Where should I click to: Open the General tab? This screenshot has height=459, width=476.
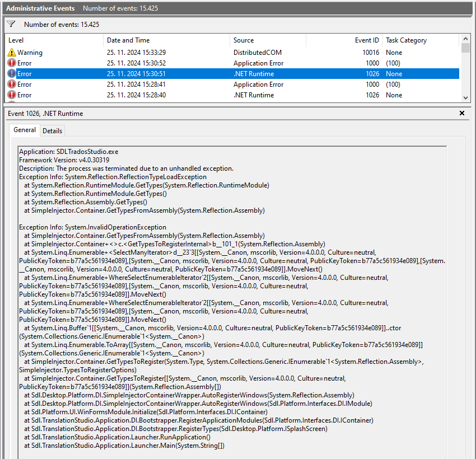pyautogui.click(x=25, y=130)
